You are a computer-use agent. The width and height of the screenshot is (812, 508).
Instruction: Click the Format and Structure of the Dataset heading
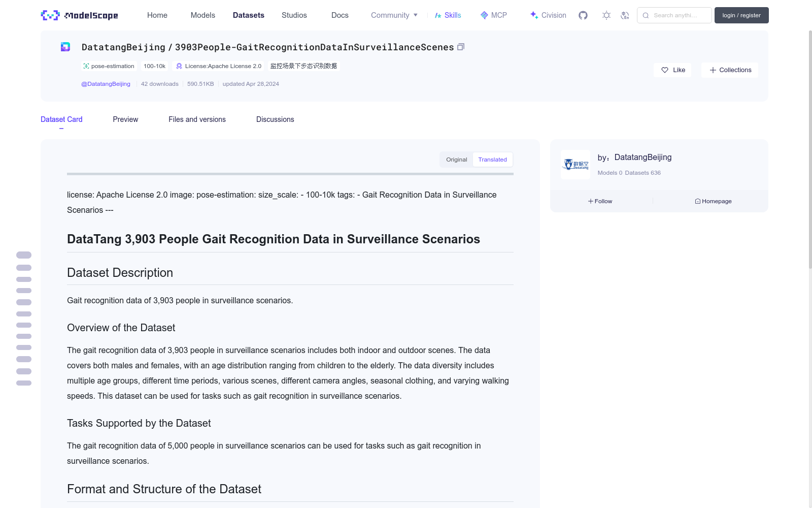click(164, 489)
